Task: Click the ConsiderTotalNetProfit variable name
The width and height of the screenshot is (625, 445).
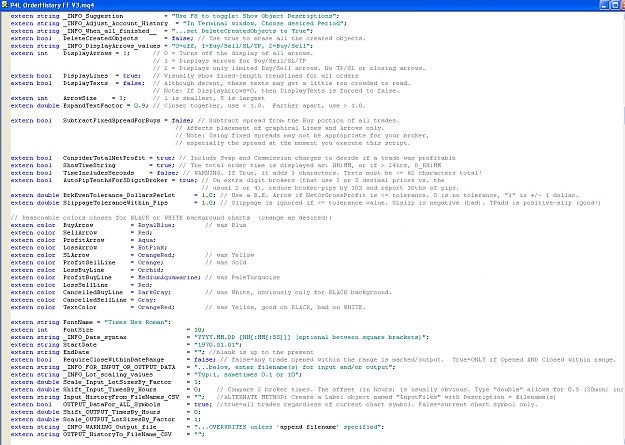Action: (104, 158)
